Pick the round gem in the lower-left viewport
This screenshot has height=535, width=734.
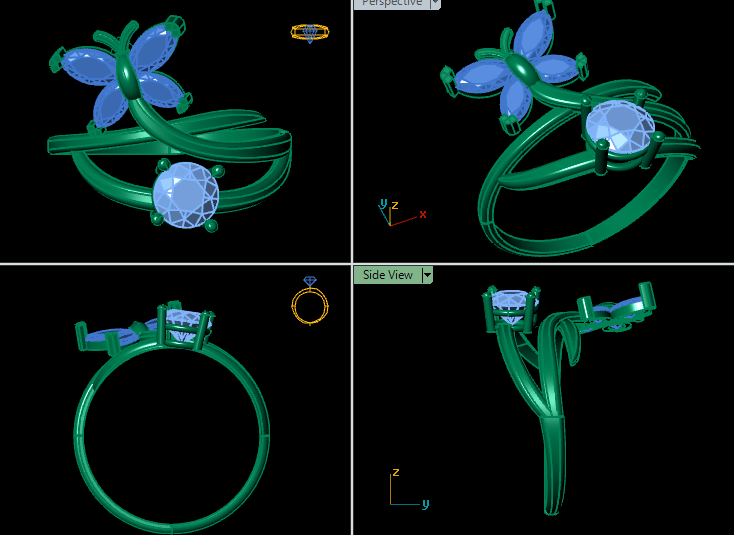(183, 322)
